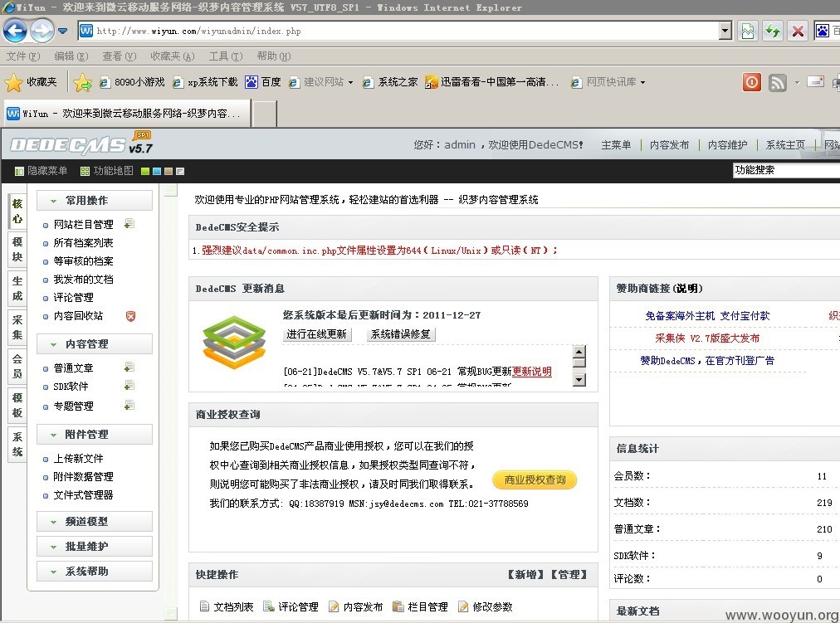Open a new blank browser tab
Viewport: 840px width, 623px height.
265,114
